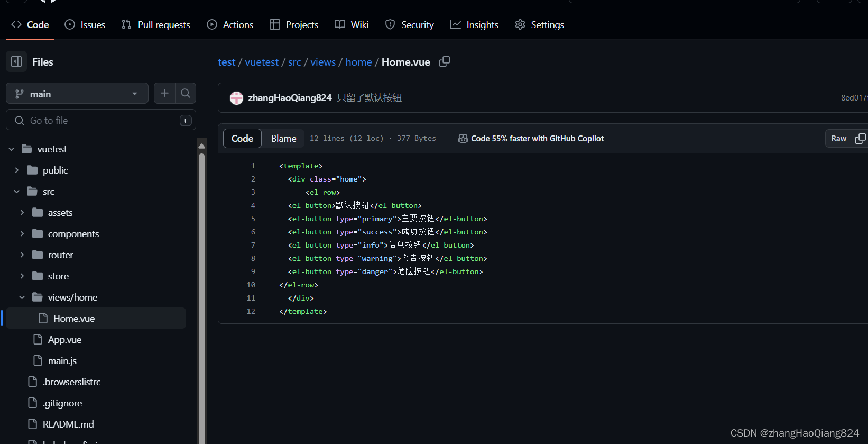The height and width of the screenshot is (444, 868).
Task: Switch to Blame view
Action: click(284, 138)
